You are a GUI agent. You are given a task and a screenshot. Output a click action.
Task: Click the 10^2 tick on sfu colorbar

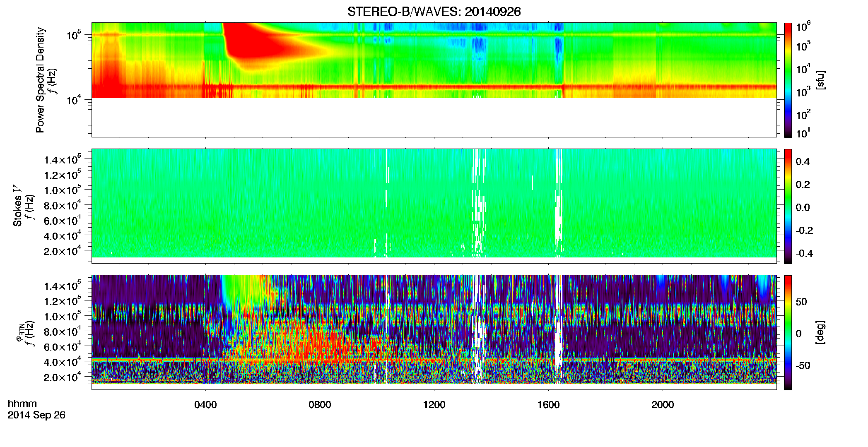(x=803, y=114)
